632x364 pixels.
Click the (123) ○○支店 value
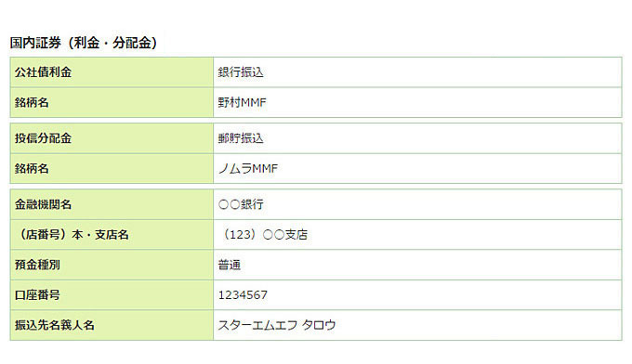coord(264,235)
